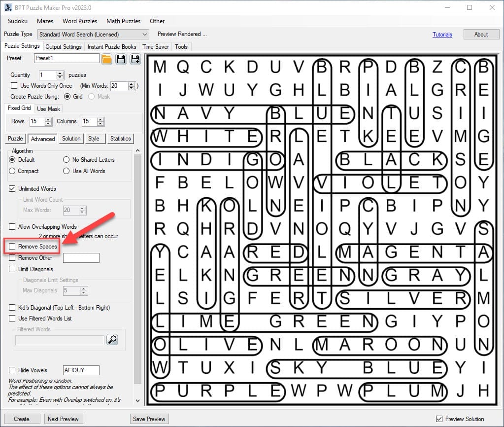Image resolution: width=504 pixels, height=427 pixels.
Task: Open the Tutorials link
Action: tap(442, 35)
